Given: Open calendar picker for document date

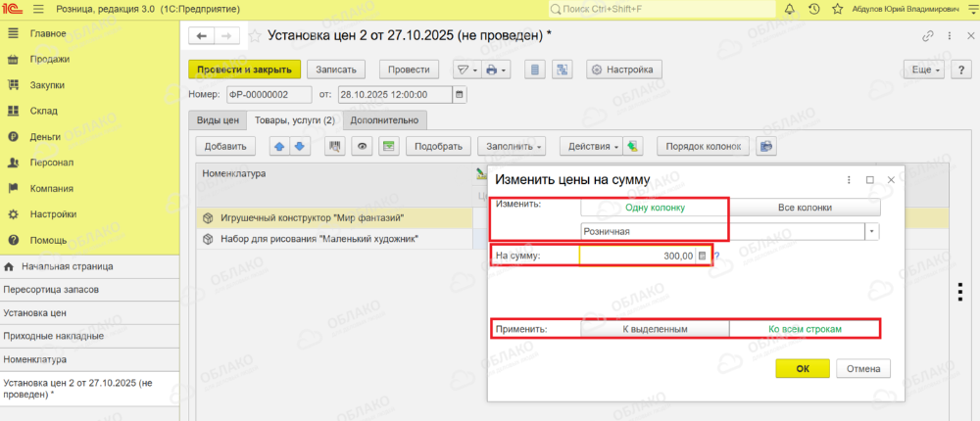Looking at the screenshot, I should pos(460,95).
